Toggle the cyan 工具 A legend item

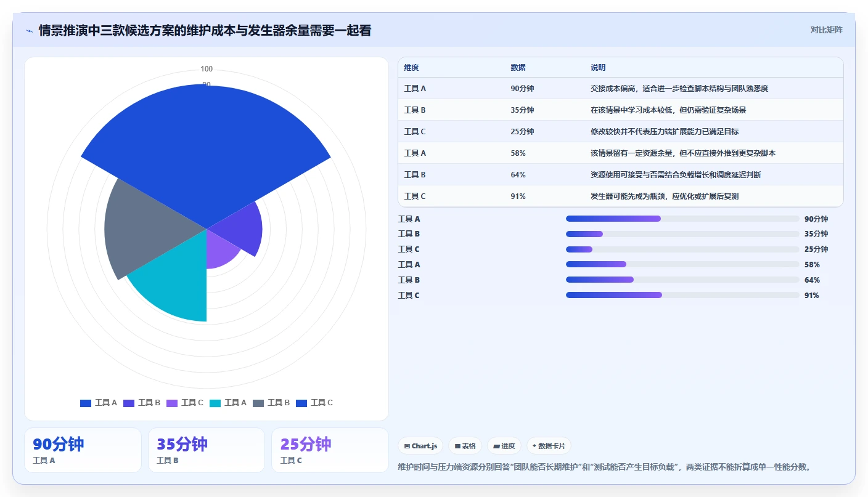point(228,403)
